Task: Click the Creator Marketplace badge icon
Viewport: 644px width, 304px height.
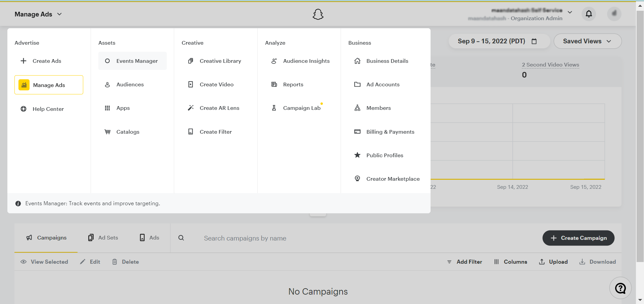Action: [x=357, y=179]
